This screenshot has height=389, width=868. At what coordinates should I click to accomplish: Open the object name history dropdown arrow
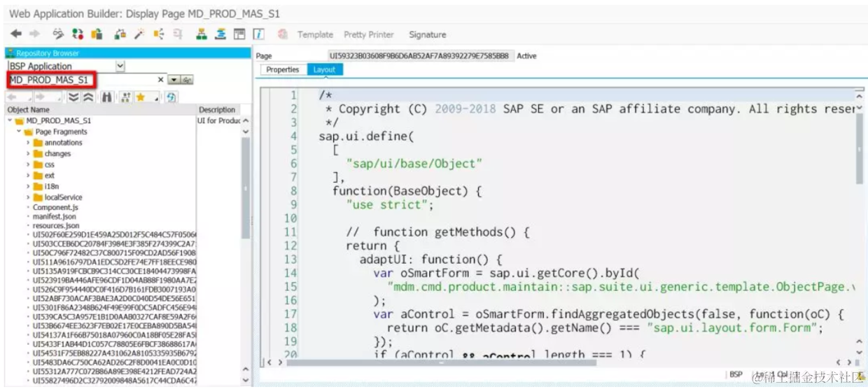coord(174,80)
